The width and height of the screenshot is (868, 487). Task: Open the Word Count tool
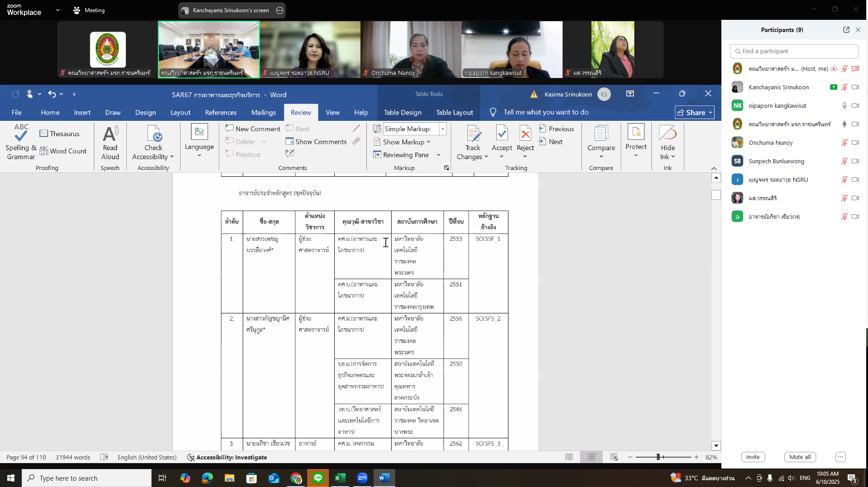tap(63, 151)
